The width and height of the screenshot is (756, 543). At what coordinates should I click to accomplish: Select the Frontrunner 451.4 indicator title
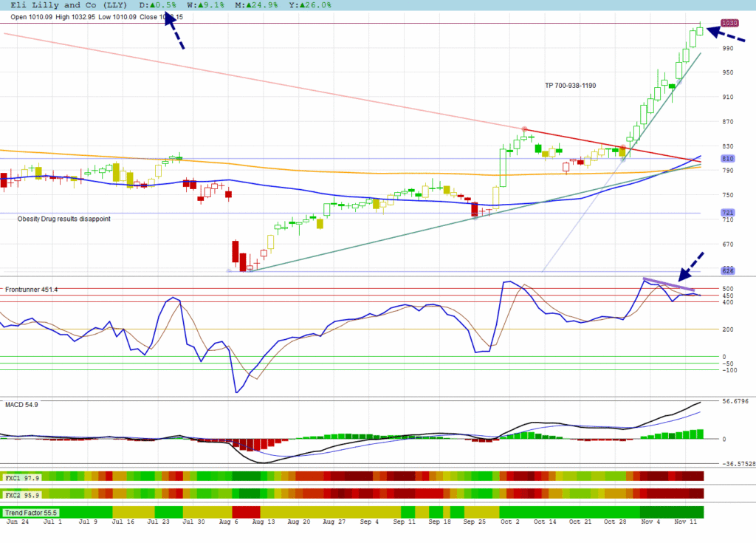click(32, 290)
